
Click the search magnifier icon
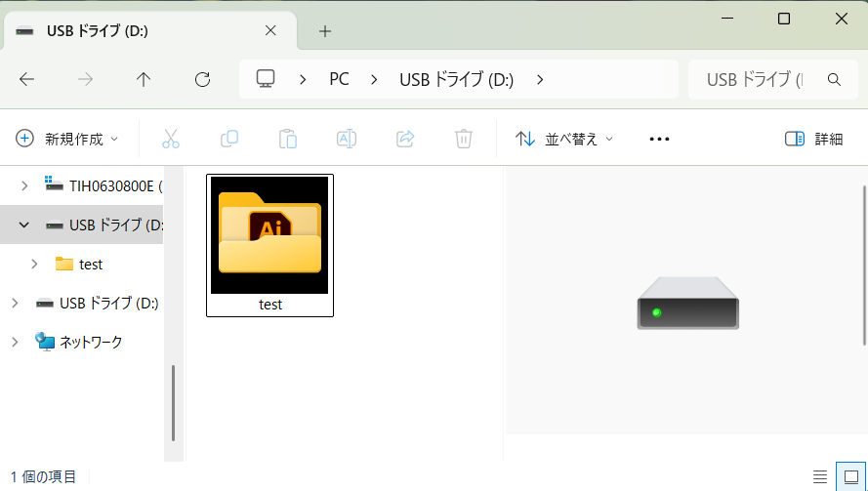[834, 80]
